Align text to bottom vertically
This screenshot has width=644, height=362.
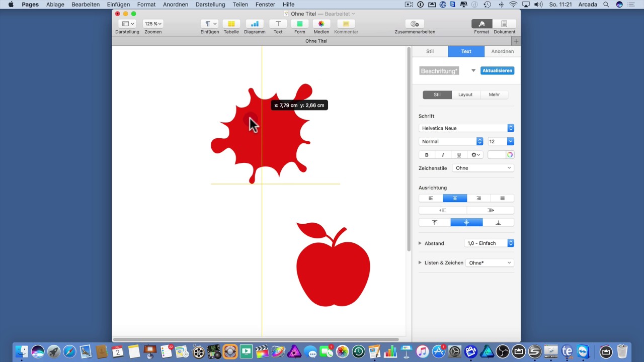[499, 222]
